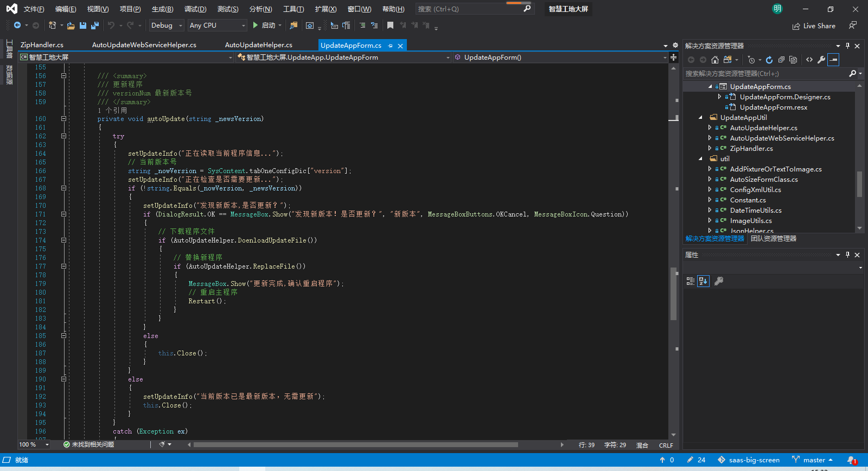Open Find in Files icon

click(293, 26)
